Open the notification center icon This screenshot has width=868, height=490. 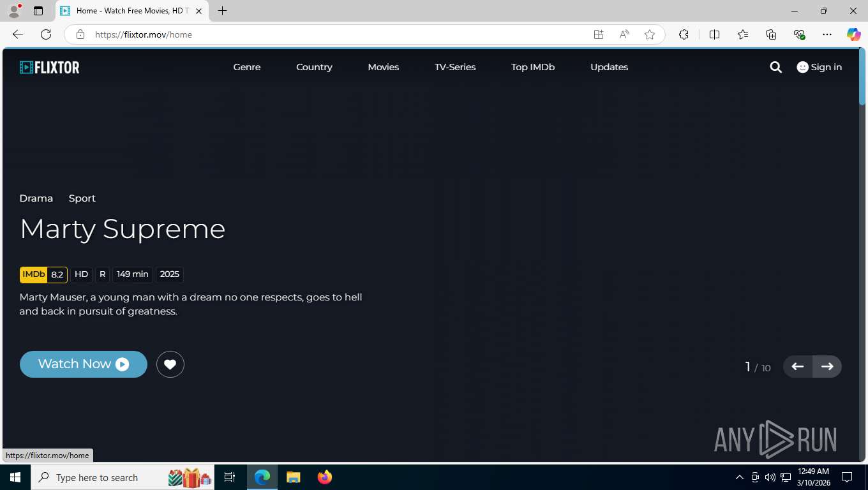click(847, 477)
